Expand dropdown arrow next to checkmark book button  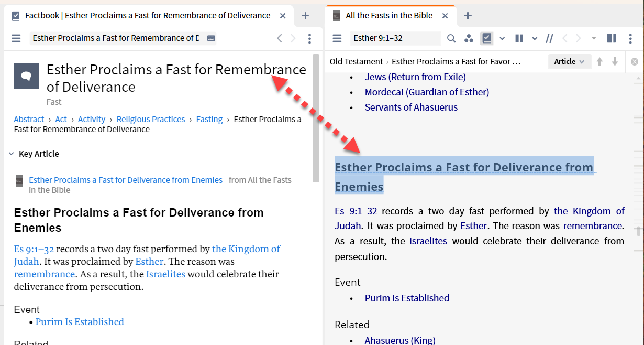pos(502,38)
